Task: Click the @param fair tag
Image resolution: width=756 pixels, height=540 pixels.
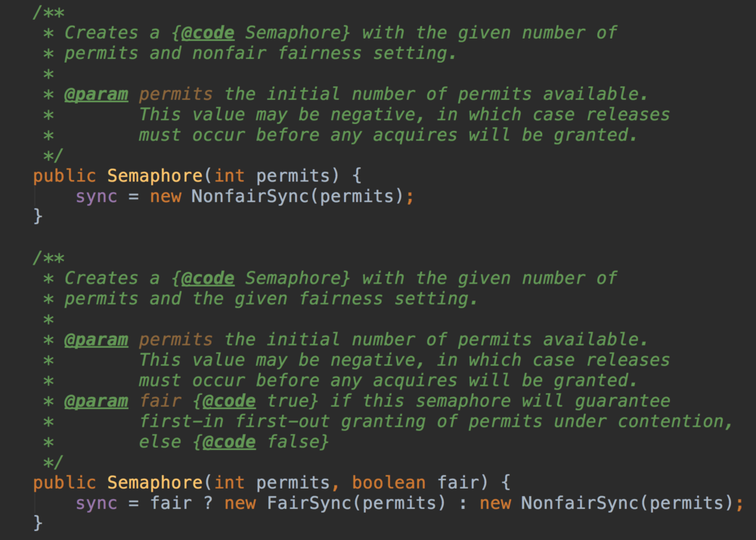Action: click(96, 401)
